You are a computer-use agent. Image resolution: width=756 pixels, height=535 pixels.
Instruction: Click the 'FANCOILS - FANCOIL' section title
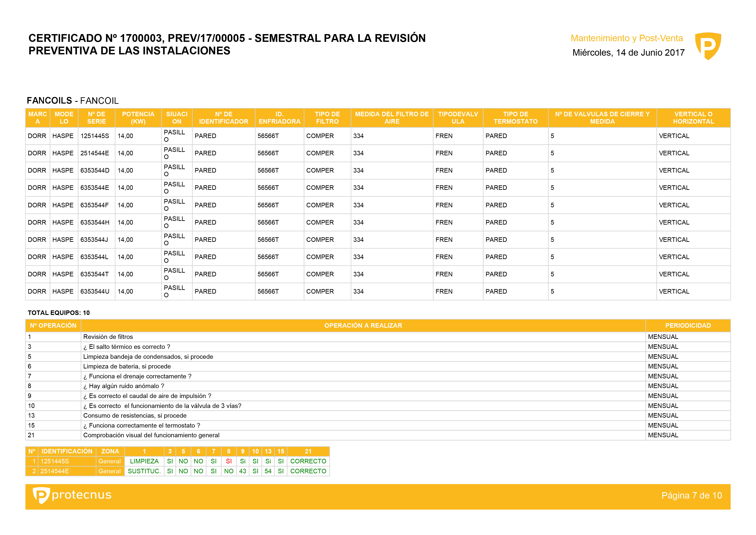click(73, 101)
